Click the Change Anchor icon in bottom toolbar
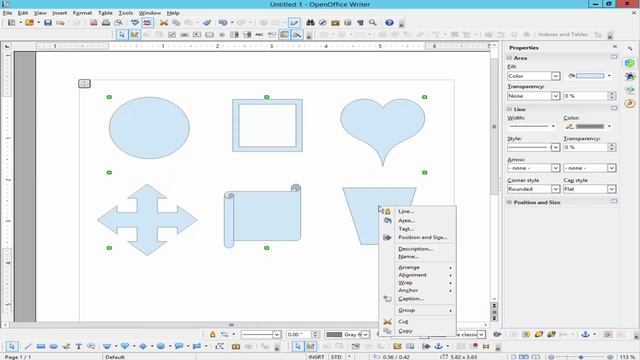Viewport: 640px width, 360px height. coord(438,347)
